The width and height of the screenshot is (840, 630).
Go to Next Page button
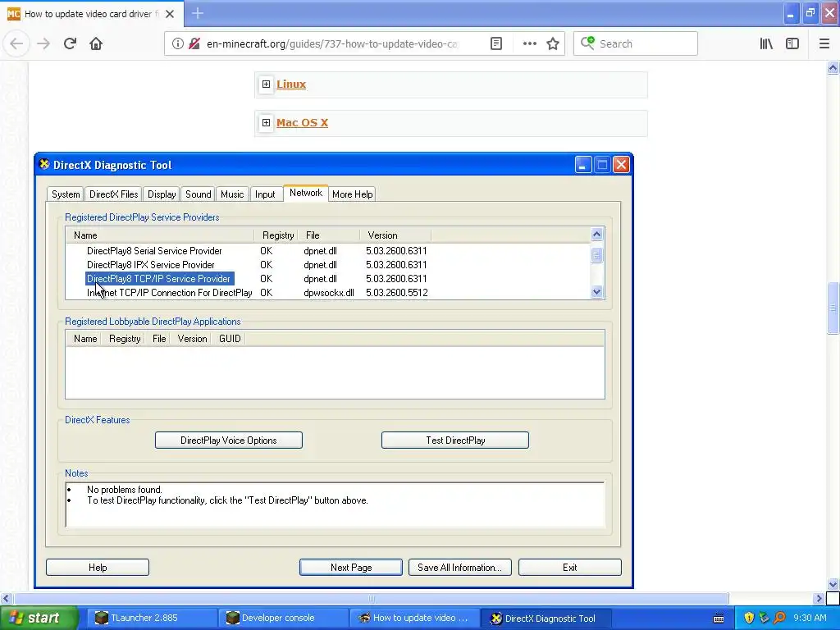point(351,568)
